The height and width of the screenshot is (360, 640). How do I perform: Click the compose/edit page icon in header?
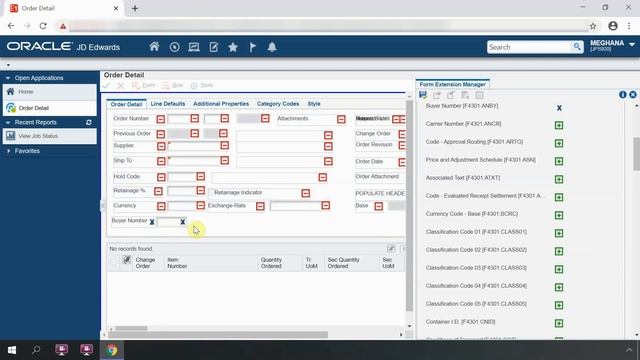[213, 47]
